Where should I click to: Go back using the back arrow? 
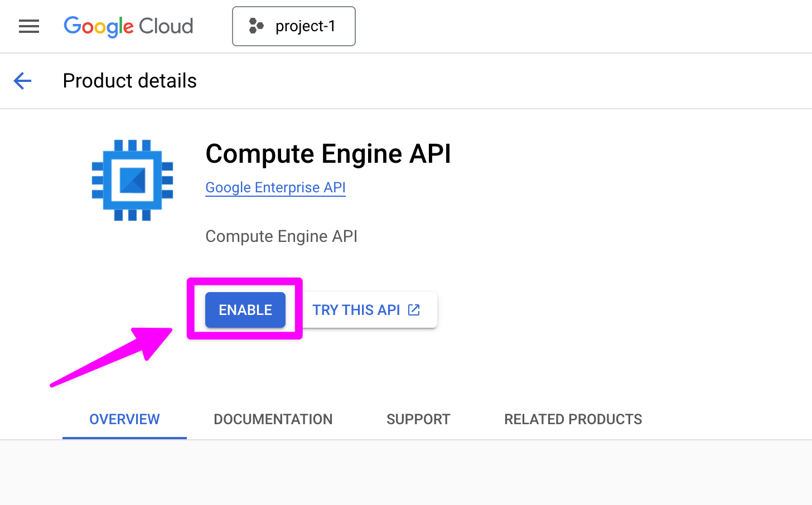pos(22,81)
